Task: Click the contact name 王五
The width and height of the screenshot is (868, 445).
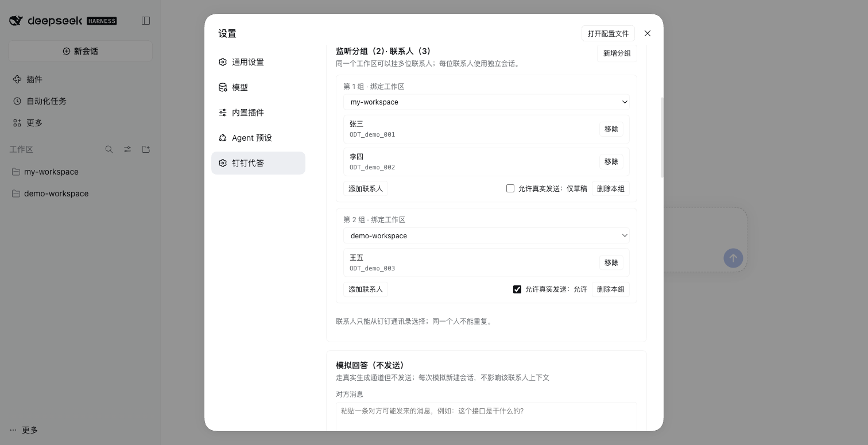Action: pyautogui.click(x=356, y=258)
